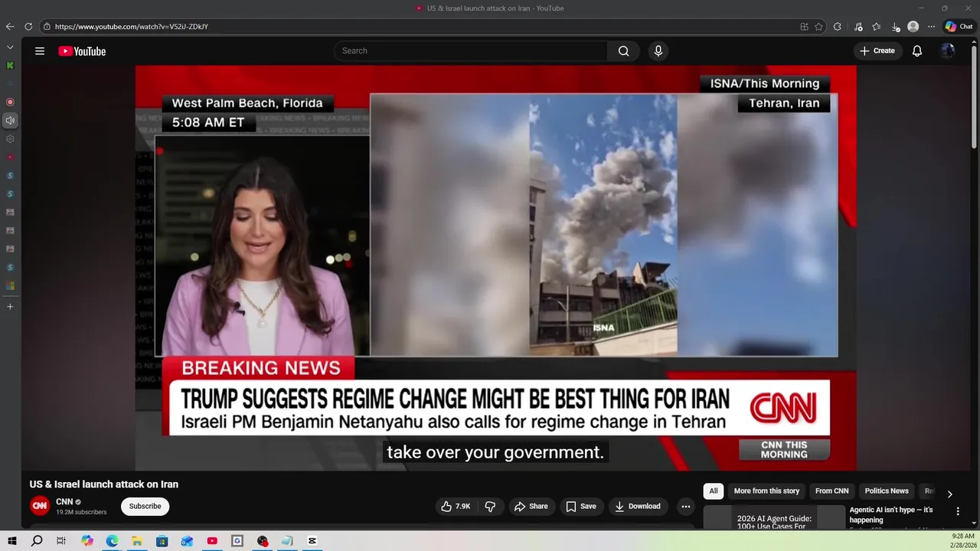The height and width of the screenshot is (551, 980).
Task: Click the video title 'US & Israel launch attack on Iran'
Action: (104, 484)
